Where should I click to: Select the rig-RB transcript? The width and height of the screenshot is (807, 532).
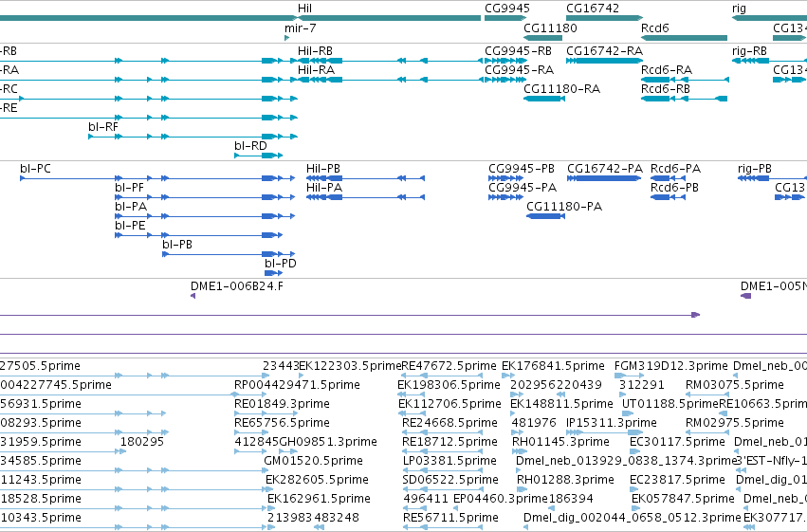[x=769, y=61]
